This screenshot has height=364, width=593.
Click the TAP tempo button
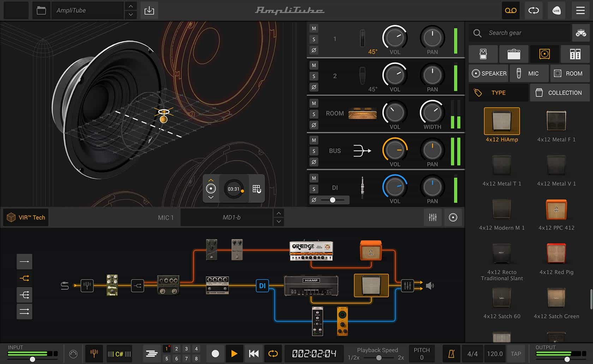(516, 353)
